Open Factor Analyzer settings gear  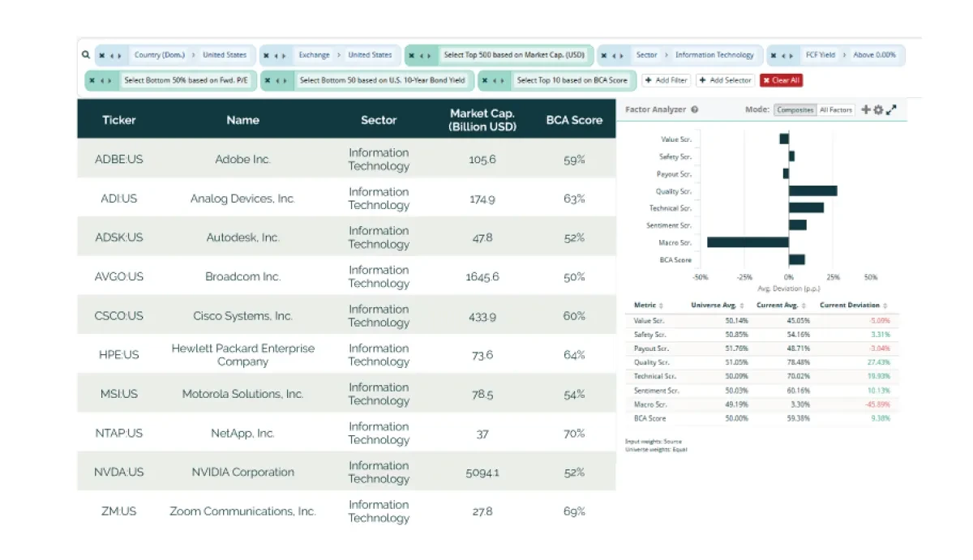click(x=877, y=109)
